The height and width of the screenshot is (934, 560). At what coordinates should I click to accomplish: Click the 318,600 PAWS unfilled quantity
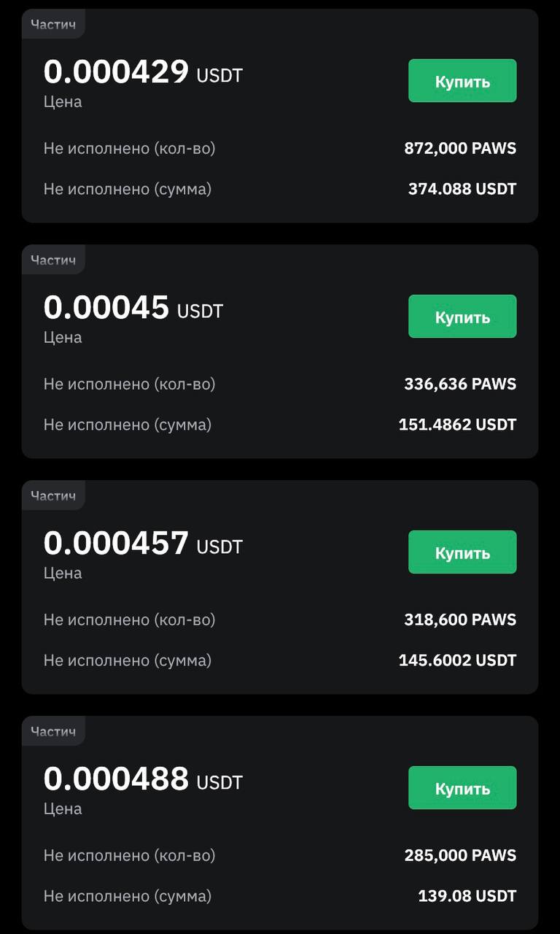coord(460,620)
